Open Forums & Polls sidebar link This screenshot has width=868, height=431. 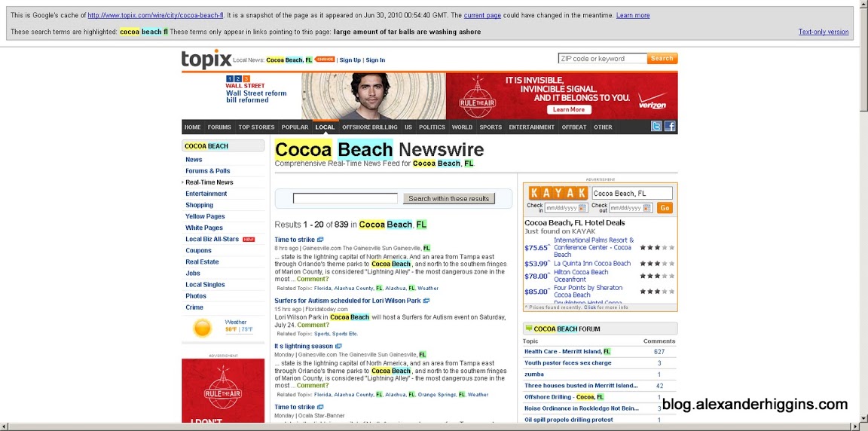click(x=208, y=171)
